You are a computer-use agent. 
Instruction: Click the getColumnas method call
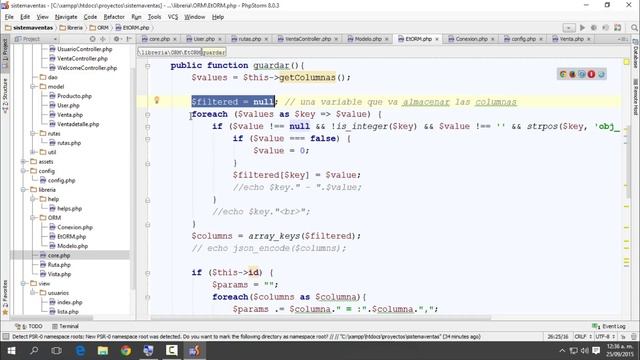tap(307, 78)
